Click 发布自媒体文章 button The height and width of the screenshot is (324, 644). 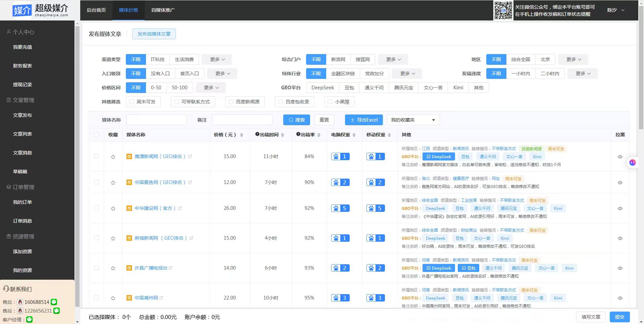pyautogui.click(x=154, y=34)
